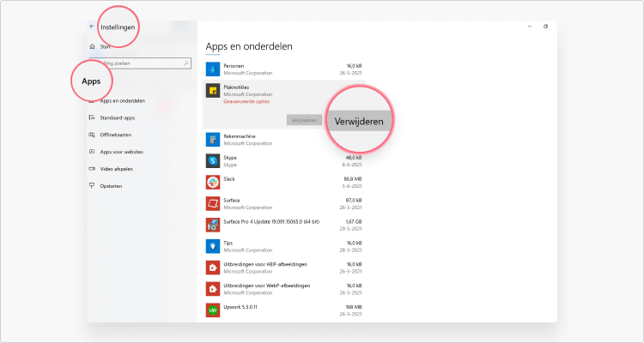
Task: Select the Surface app name
Action: [232, 200]
